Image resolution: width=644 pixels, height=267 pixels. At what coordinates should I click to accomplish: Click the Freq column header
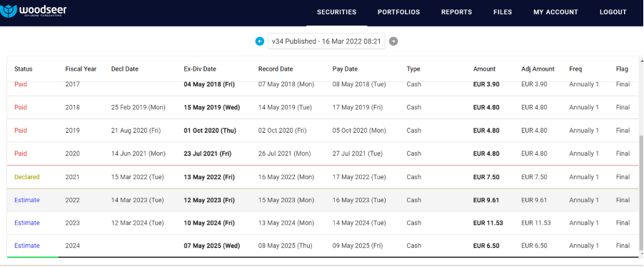[x=575, y=69]
